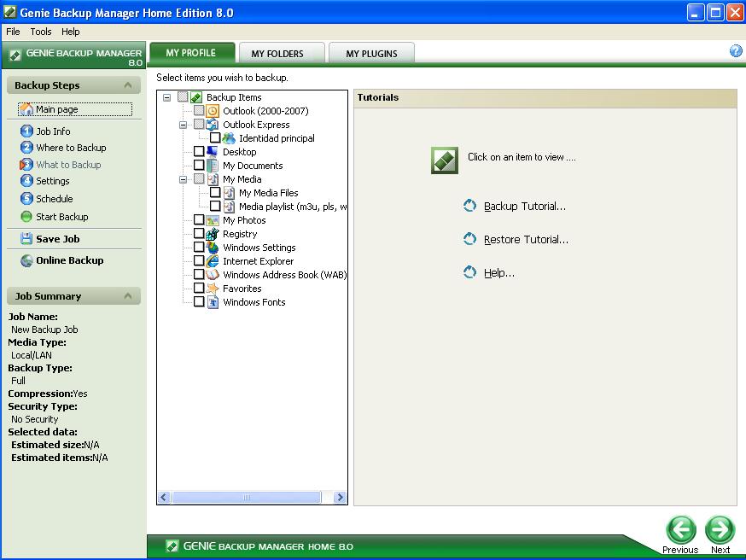
Task: Switch to the My Folders tab
Action: [x=282, y=53]
